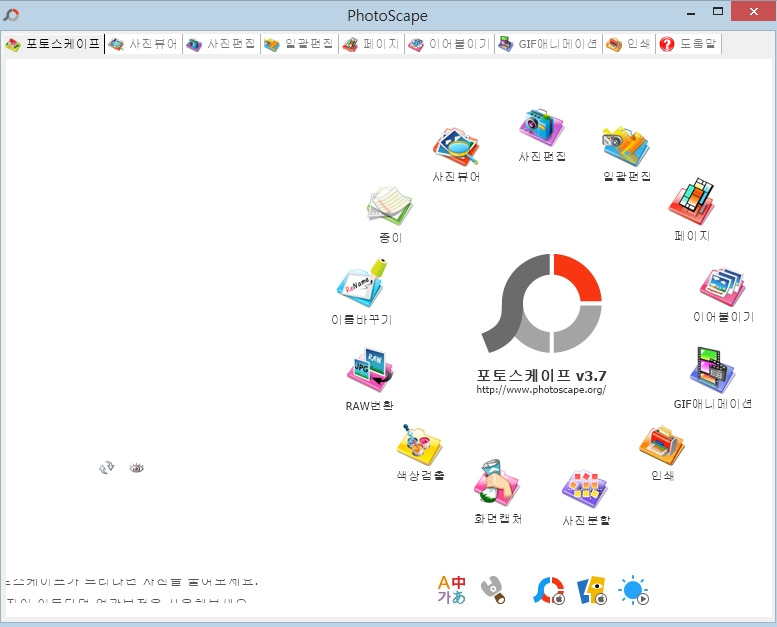Open the 인쇄 print circle icon

click(x=662, y=445)
